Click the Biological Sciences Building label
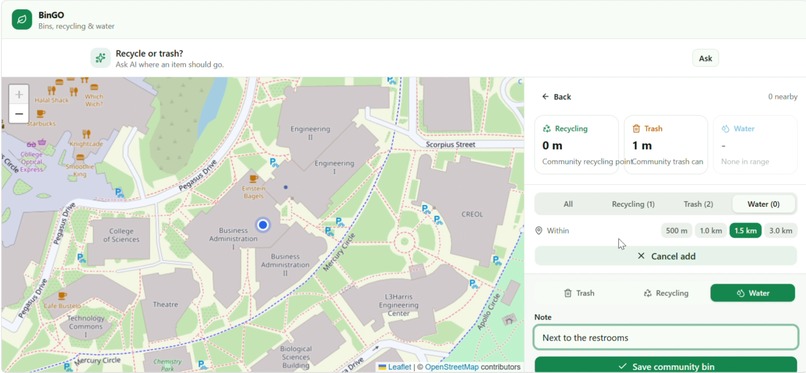806x373 pixels. coord(296,357)
